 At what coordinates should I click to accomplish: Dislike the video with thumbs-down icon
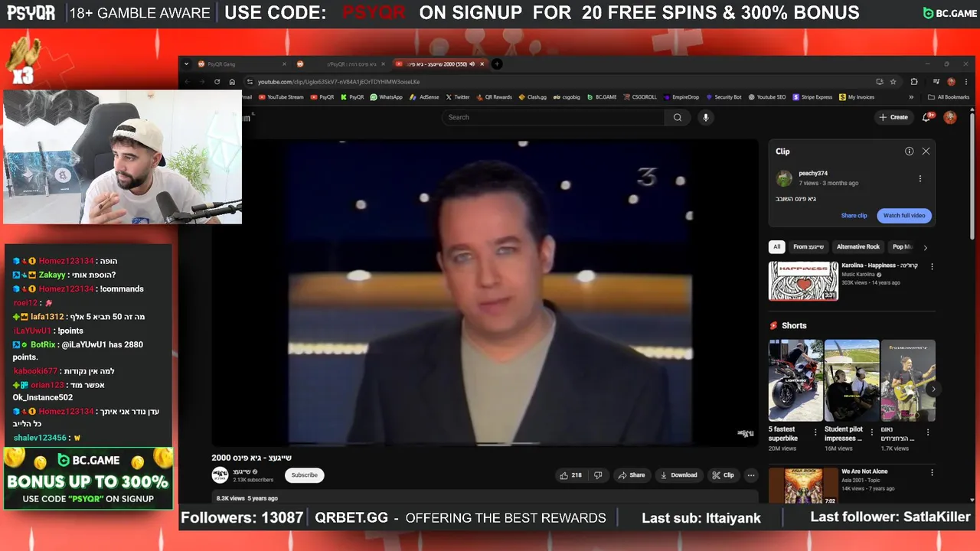tap(598, 475)
